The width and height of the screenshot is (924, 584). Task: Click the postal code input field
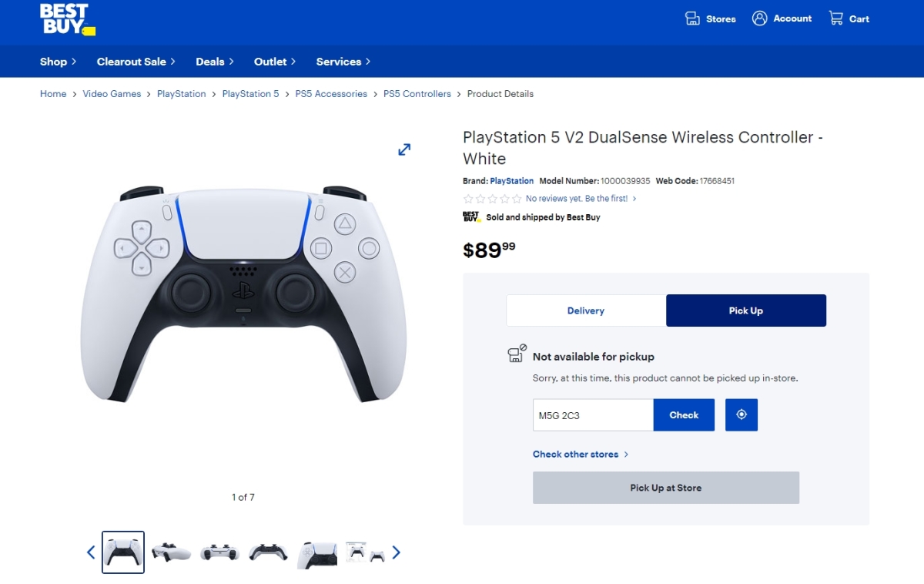point(593,415)
